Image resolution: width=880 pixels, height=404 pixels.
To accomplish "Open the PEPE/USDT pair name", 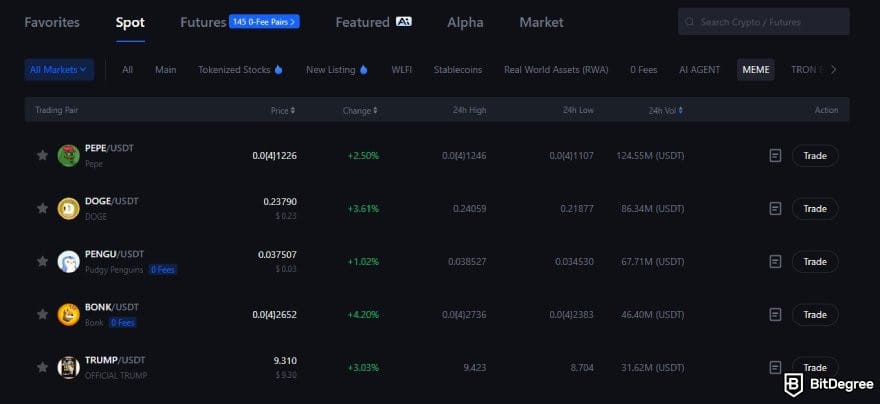I will click(109, 148).
